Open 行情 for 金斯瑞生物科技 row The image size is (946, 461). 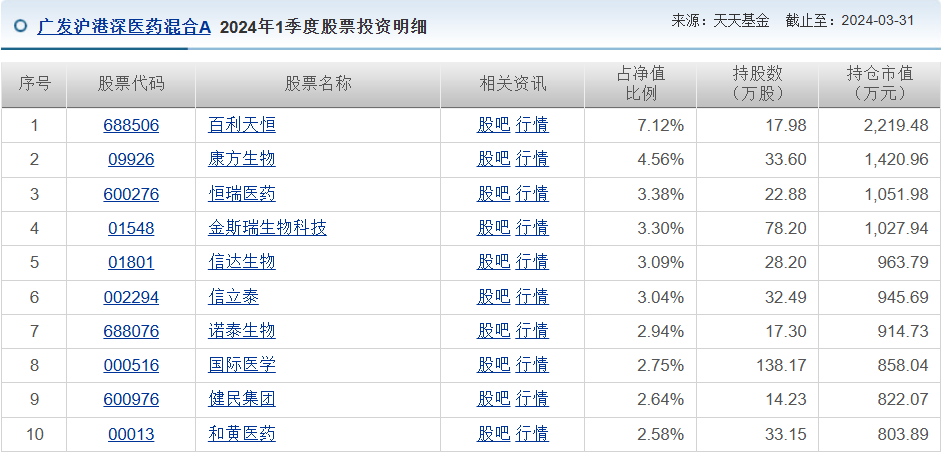pyautogui.click(x=532, y=228)
